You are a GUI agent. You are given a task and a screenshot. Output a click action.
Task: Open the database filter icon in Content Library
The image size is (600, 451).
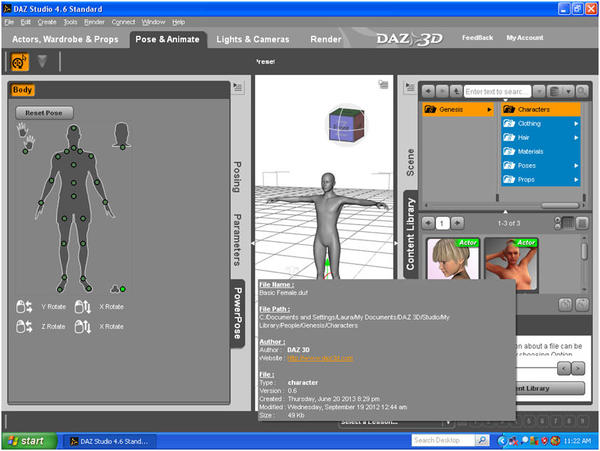pyautogui.click(x=555, y=91)
